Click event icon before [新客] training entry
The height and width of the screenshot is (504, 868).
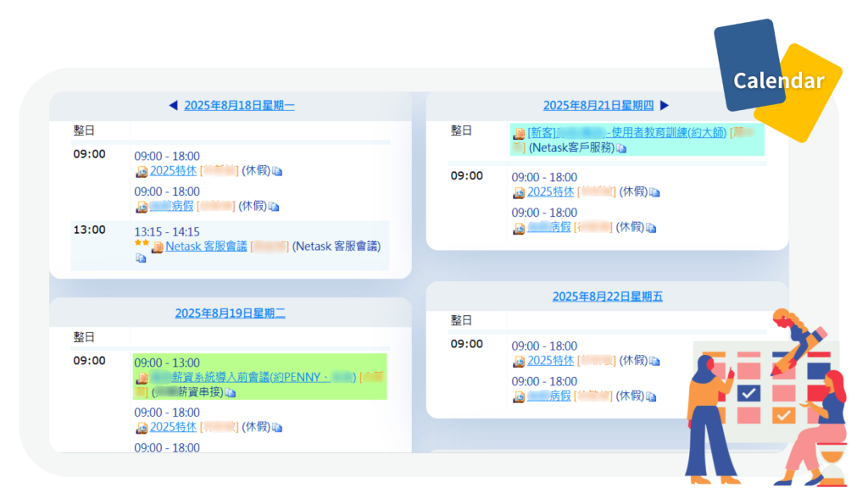coord(519,134)
